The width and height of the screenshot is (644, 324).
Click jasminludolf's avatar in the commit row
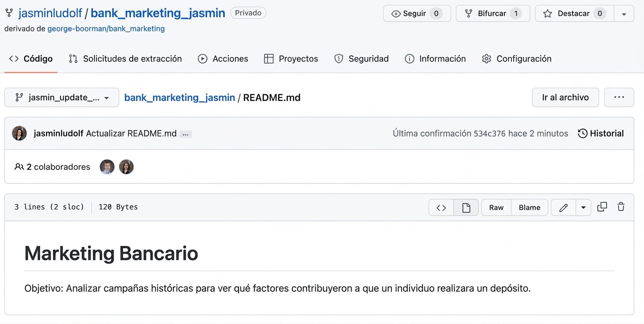(x=19, y=133)
